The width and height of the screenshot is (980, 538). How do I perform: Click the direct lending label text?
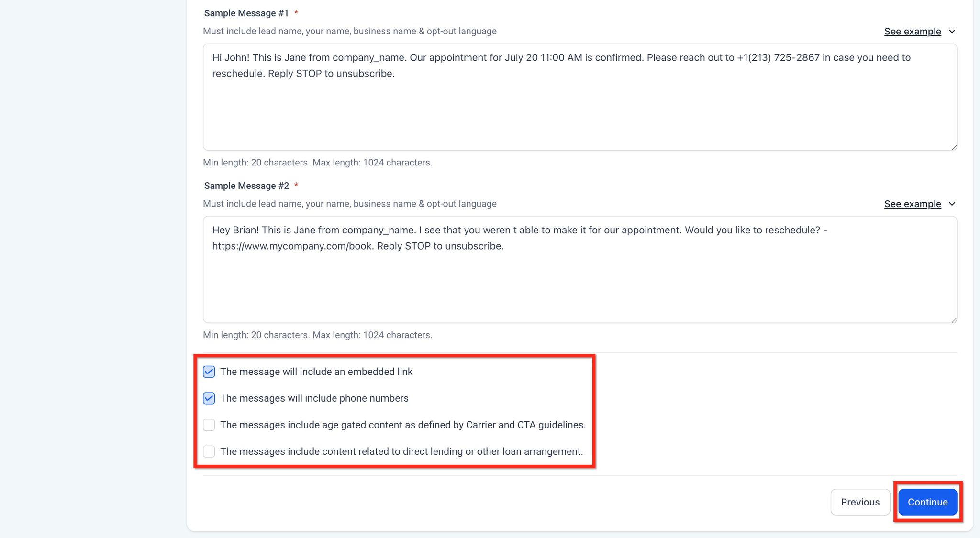click(401, 451)
